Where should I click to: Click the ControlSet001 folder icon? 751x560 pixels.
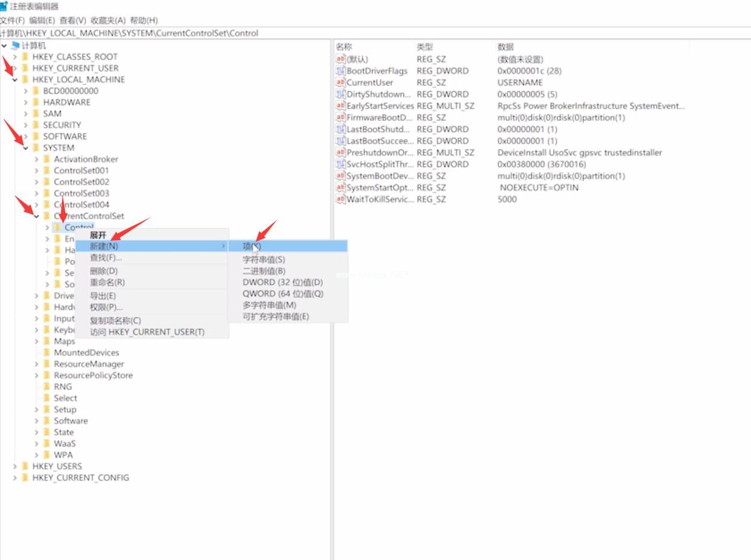(x=46, y=170)
